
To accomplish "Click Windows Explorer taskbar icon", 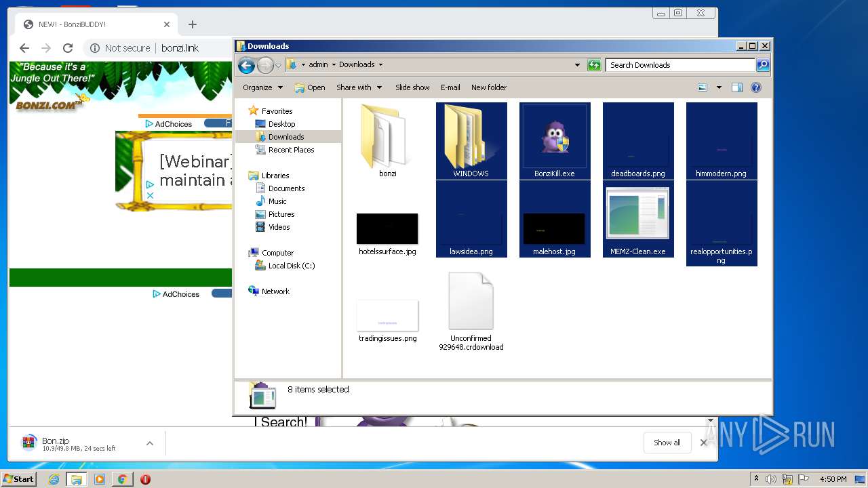I will [76, 479].
